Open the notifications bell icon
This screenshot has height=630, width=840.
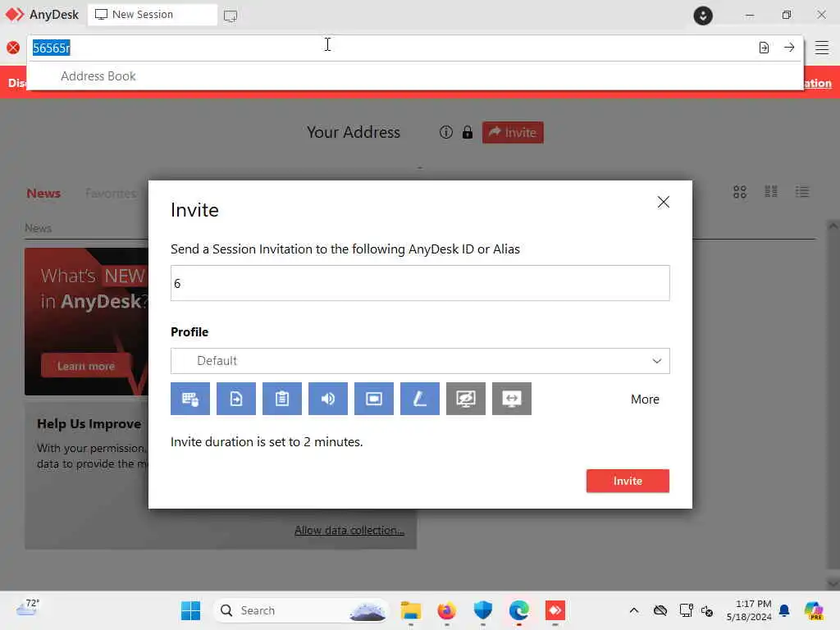pyautogui.click(x=784, y=610)
